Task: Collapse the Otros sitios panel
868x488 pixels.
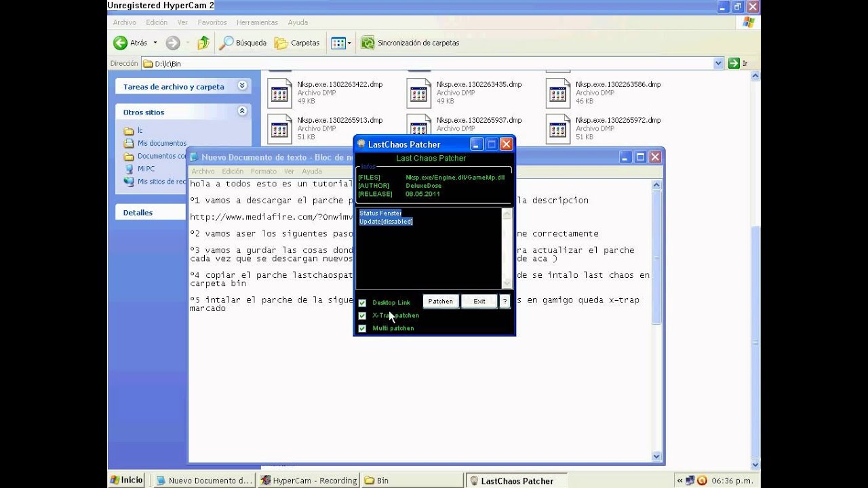Action: [242, 111]
